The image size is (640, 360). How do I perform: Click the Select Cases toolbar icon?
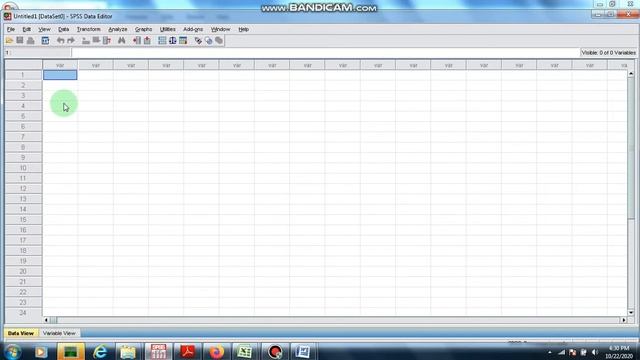tap(183, 40)
